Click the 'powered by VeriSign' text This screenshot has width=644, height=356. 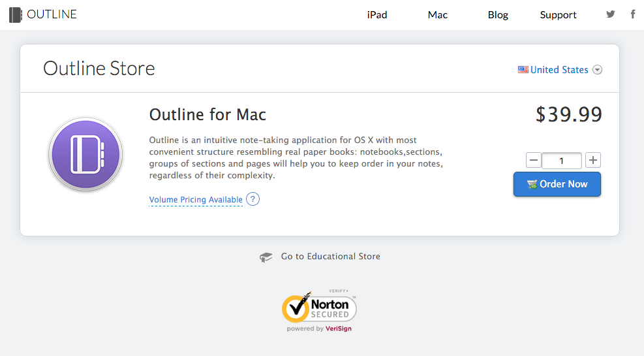[x=319, y=329]
